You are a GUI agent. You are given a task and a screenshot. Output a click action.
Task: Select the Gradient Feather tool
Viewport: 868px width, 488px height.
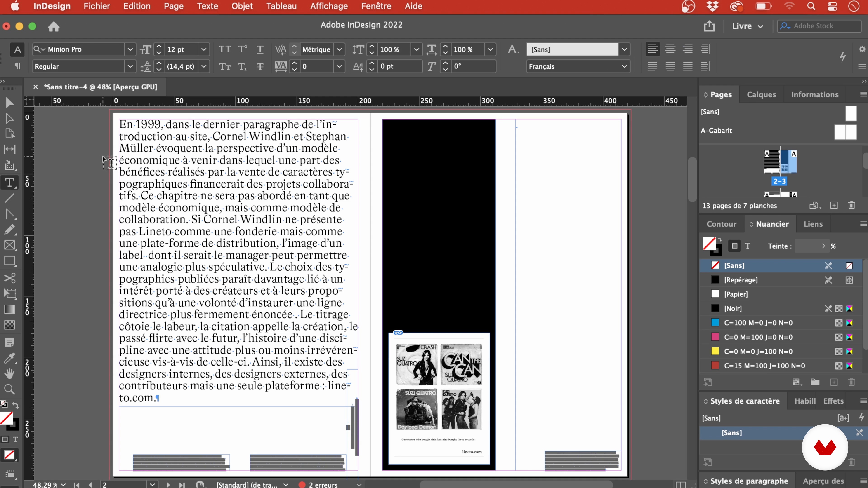pyautogui.click(x=9, y=325)
